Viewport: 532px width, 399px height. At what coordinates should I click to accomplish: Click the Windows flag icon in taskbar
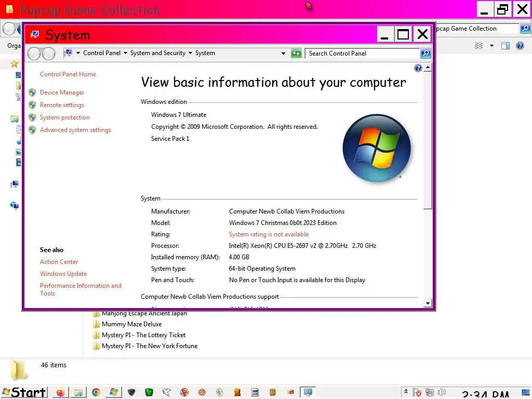coord(114,392)
